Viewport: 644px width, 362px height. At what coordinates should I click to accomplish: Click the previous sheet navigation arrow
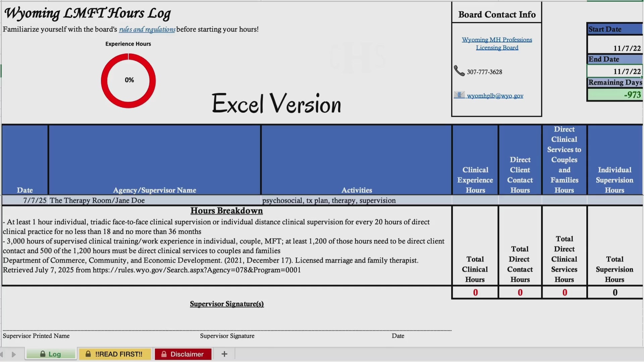2,354
